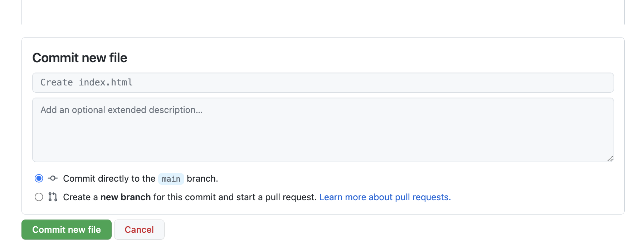The image size is (644, 251).
Task: Click the "Commit directly to the" label text
Action: click(x=109, y=178)
